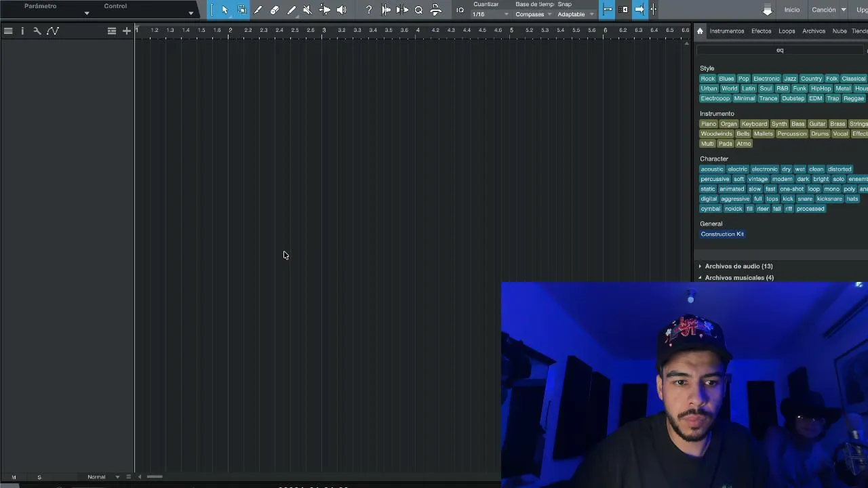Go to the browser Home icon

[x=700, y=30]
